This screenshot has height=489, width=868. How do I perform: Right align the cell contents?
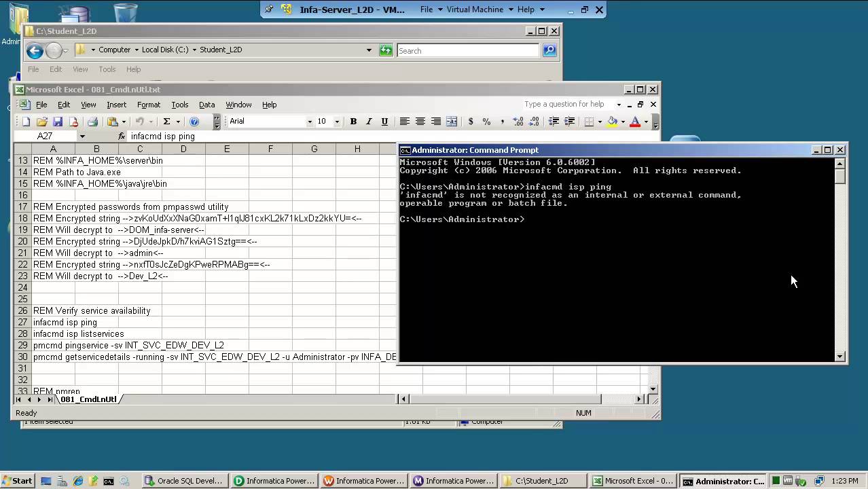pos(436,122)
